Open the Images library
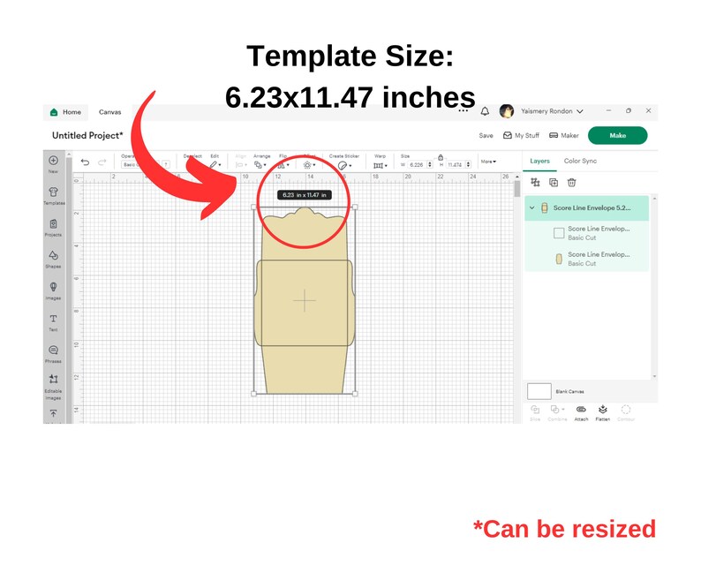Screen dimensions: 701x588 [53, 290]
